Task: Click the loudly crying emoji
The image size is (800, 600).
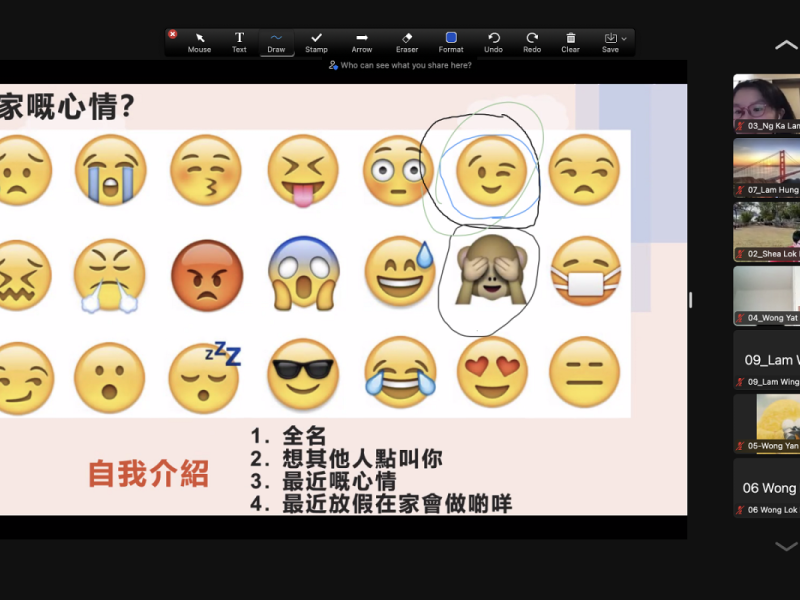Action: [110, 170]
